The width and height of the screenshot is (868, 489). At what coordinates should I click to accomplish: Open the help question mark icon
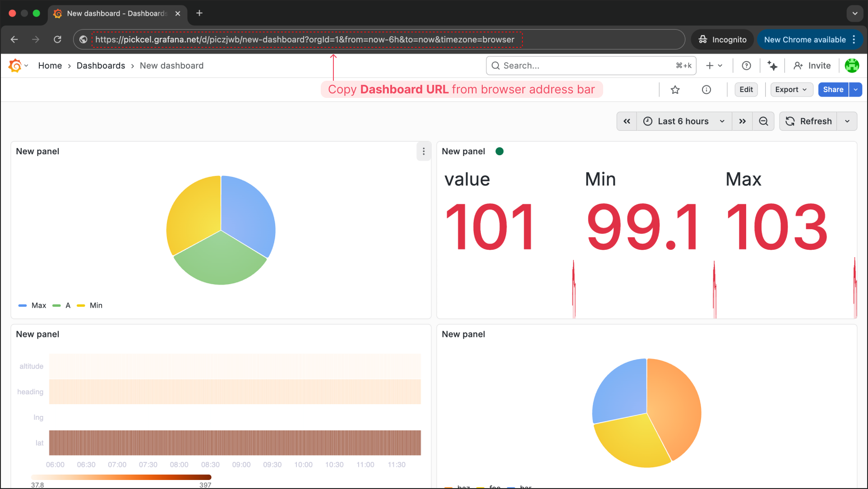(746, 66)
